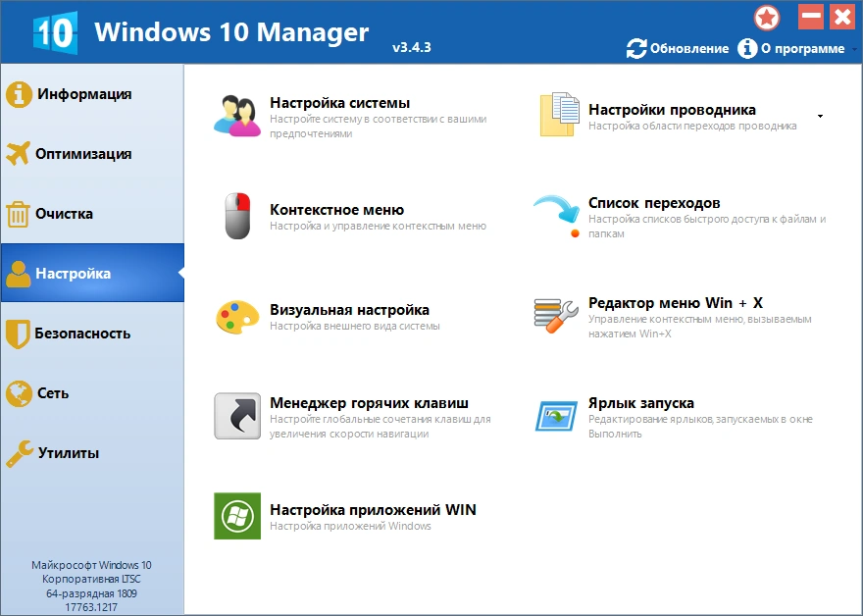Click the Корпоративная LTSC text

pyautogui.click(x=91, y=579)
